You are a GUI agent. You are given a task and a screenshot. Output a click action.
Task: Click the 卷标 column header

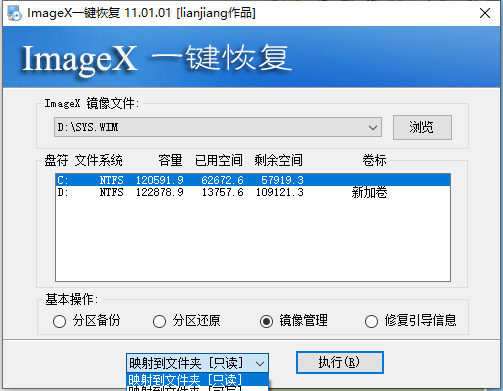pos(375,160)
